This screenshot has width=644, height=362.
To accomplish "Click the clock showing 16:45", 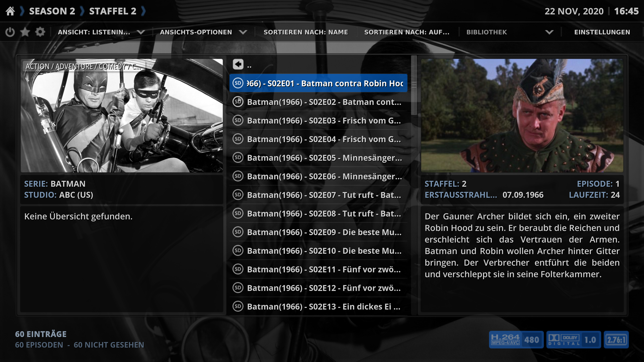I will point(626,11).
